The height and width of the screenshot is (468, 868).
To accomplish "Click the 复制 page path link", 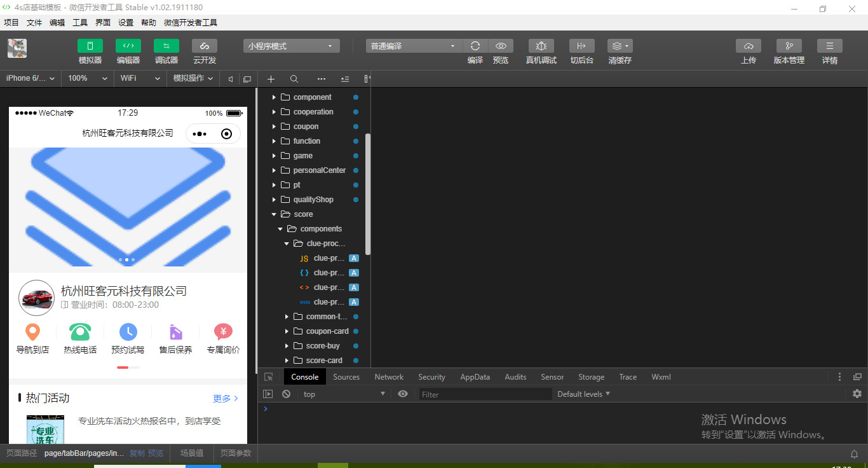I will coord(137,453).
